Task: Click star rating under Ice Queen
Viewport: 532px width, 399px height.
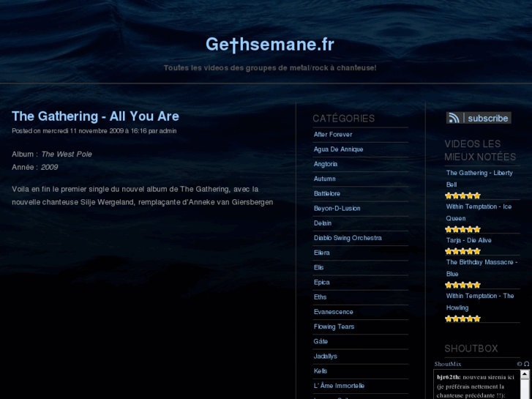Action: click(x=462, y=229)
